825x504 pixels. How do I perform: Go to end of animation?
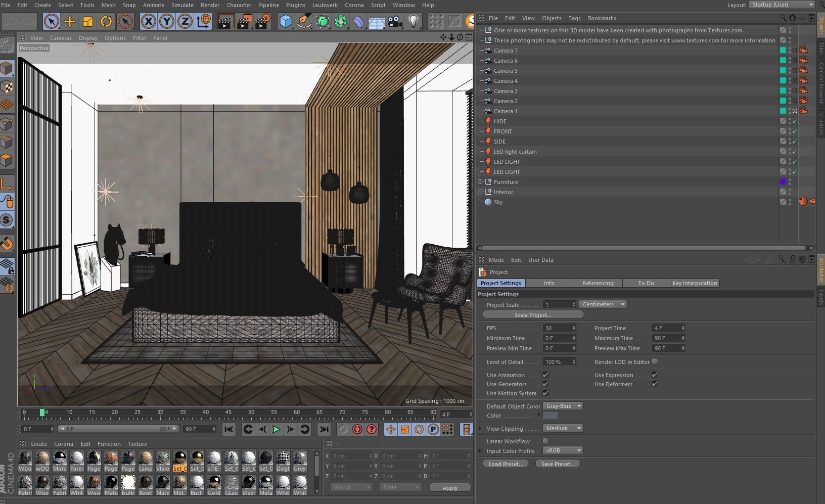click(x=324, y=429)
